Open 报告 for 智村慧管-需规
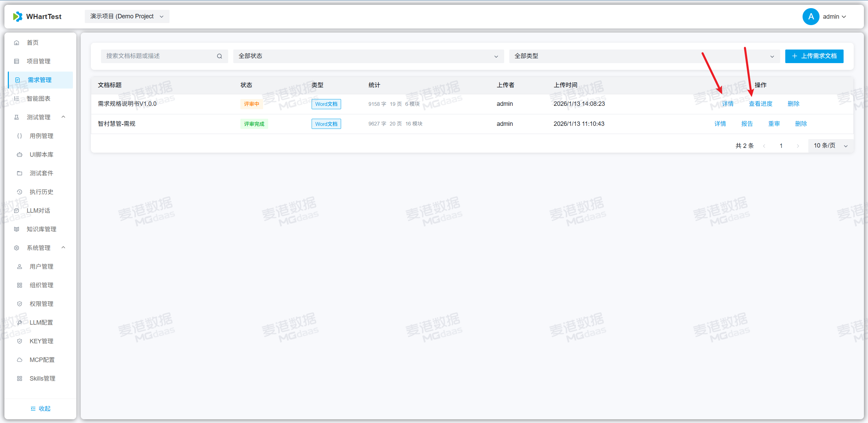This screenshot has height=423, width=868. click(747, 124)
